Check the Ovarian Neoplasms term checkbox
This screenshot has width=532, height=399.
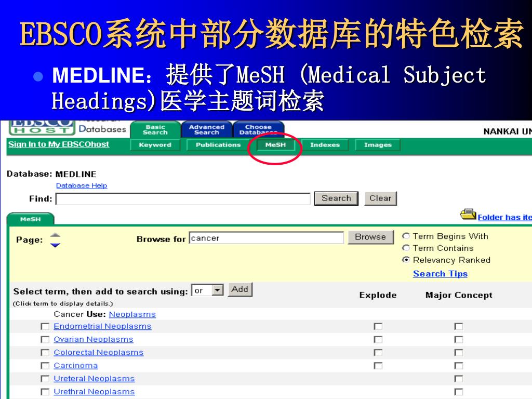tap(45, 340)
